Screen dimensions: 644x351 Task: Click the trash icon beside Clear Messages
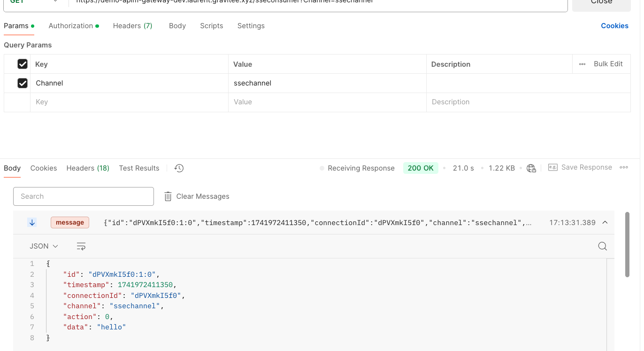click(x=168, y=196)
